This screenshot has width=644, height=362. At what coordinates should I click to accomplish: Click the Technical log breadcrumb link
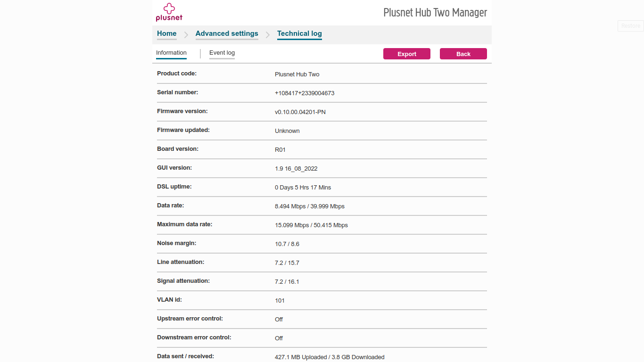point(299,33)
